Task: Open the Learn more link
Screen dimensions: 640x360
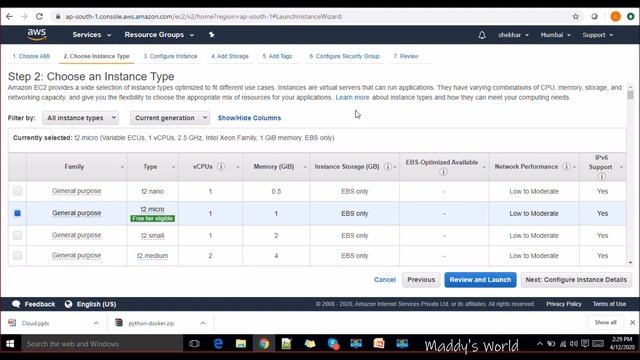Action: click(352, 98)
